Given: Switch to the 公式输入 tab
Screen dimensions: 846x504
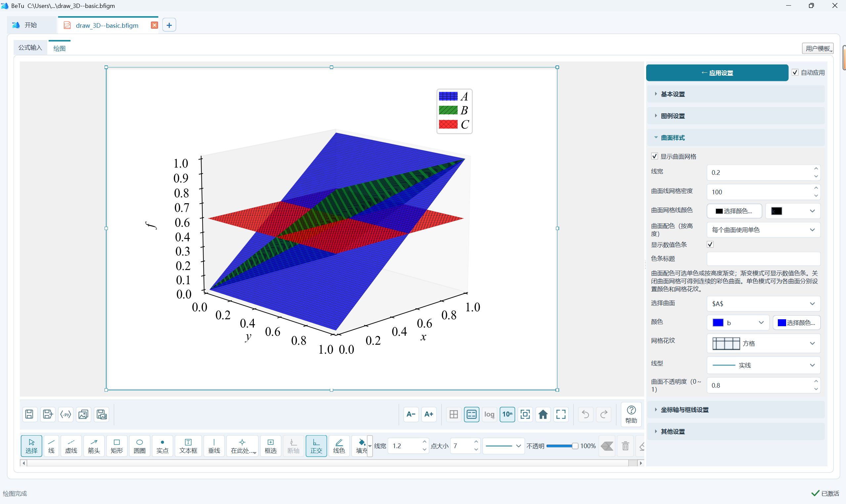Looking at the screenshot, I should click(x=30, y=48).
